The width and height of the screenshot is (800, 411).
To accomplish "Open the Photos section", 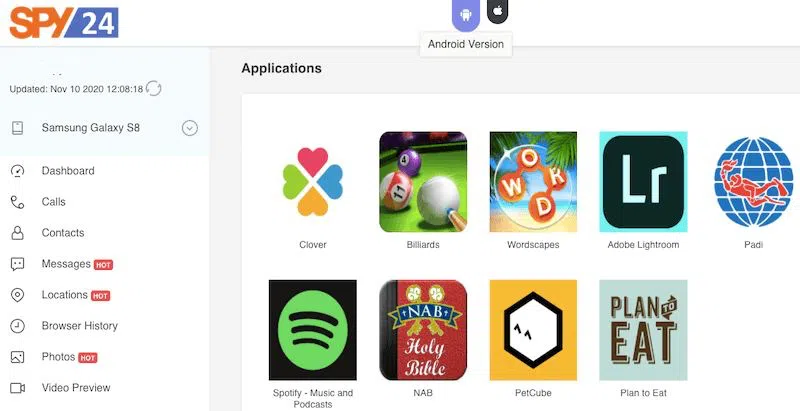I will [x=58, y=357].
